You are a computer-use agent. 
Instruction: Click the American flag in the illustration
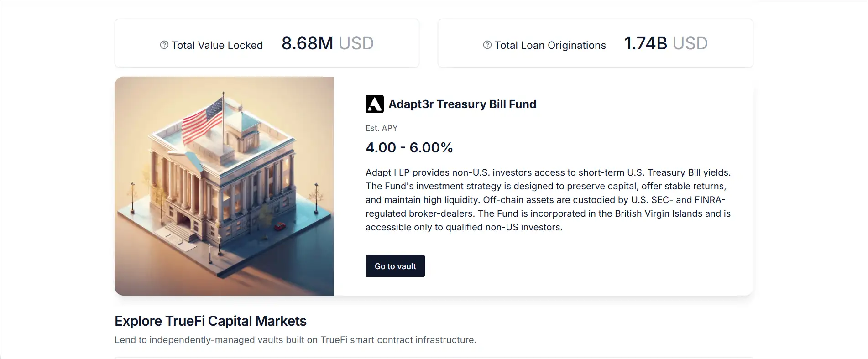click(203, 120)
